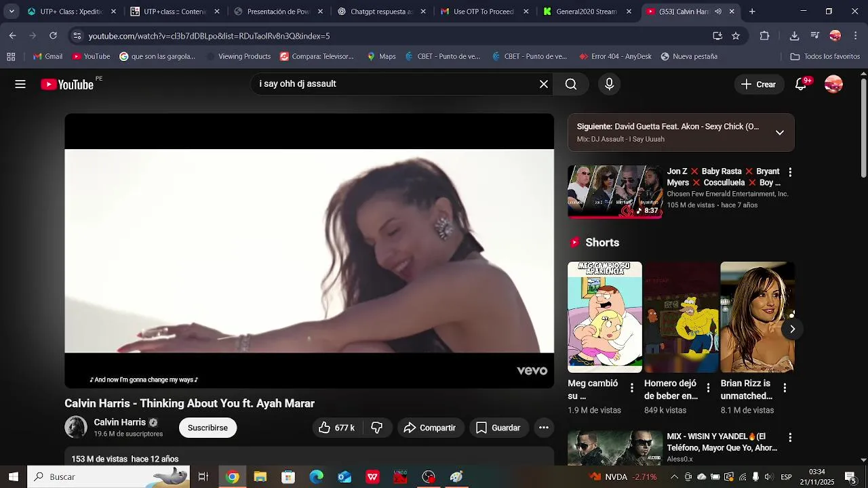Viewport: 868px width, 488px height.
Task: Open Meg cambió su apariencia short
Action: point(605,317)
